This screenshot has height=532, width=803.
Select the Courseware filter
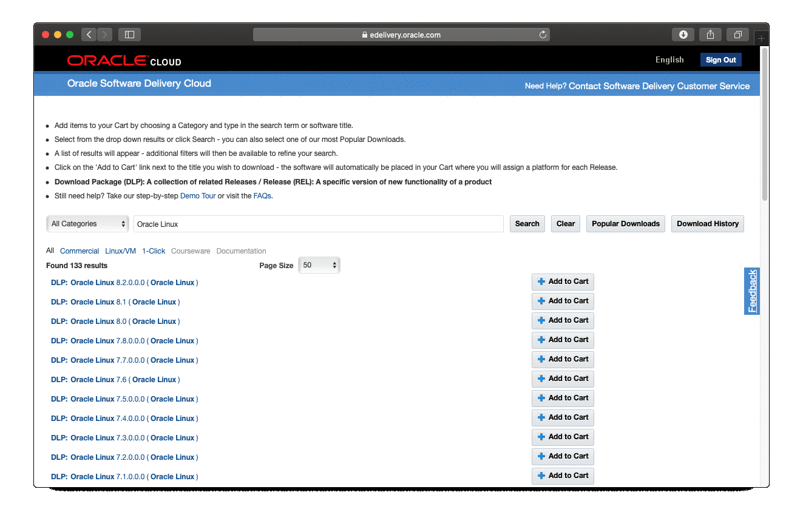191,251
